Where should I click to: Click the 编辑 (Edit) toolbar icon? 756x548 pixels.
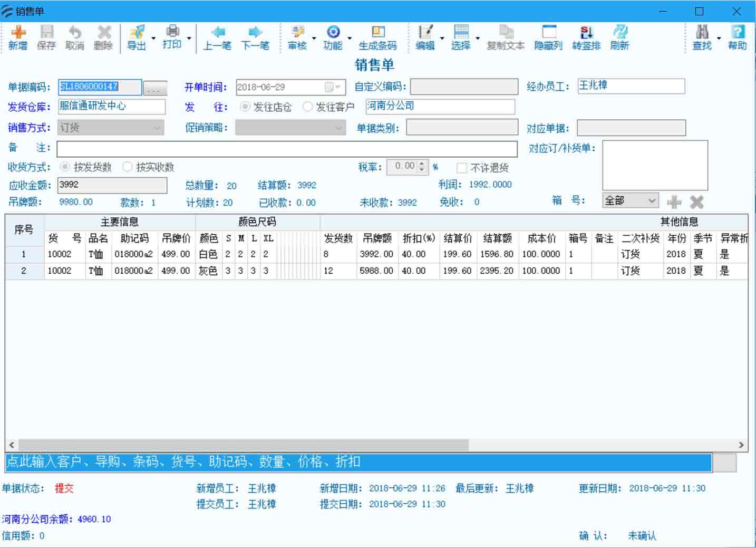425,37
